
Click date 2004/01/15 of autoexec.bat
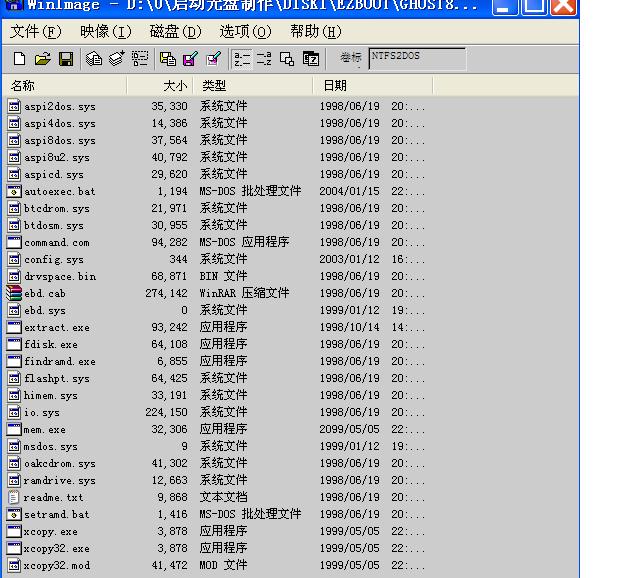(349, 191)
